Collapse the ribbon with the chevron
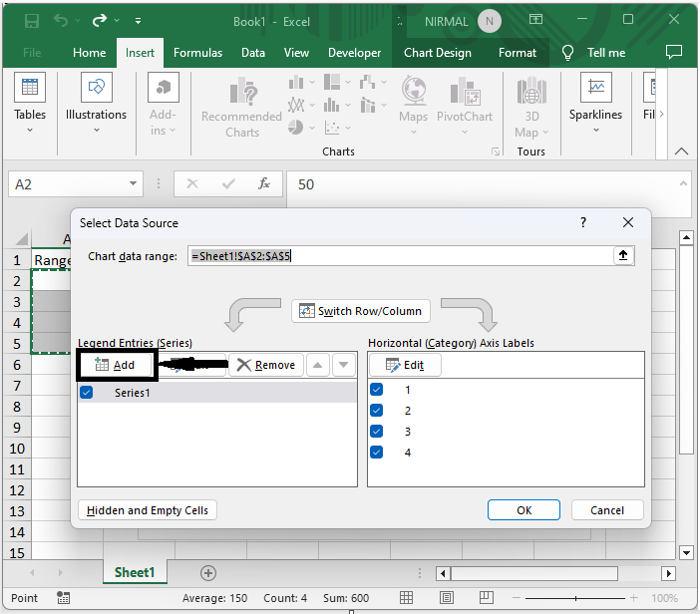 tap(681, 152)
